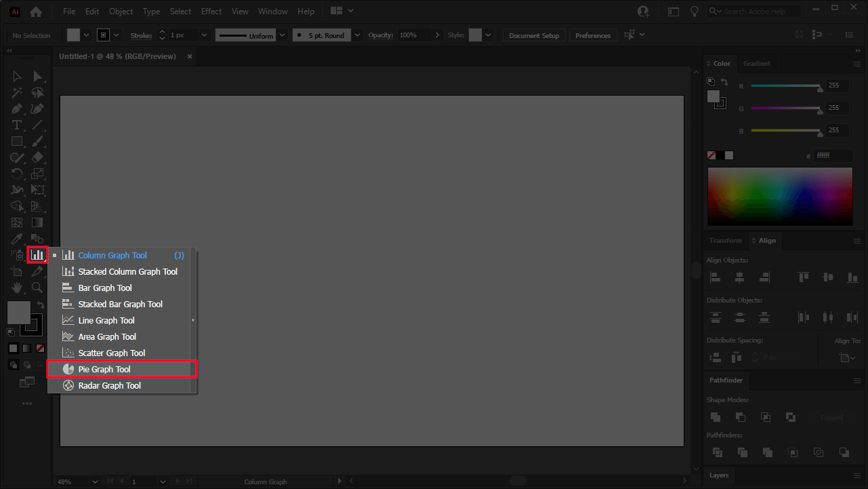Select the Pie Graph Tool
Screen dimensions: 868x489
tap(122, 369)
